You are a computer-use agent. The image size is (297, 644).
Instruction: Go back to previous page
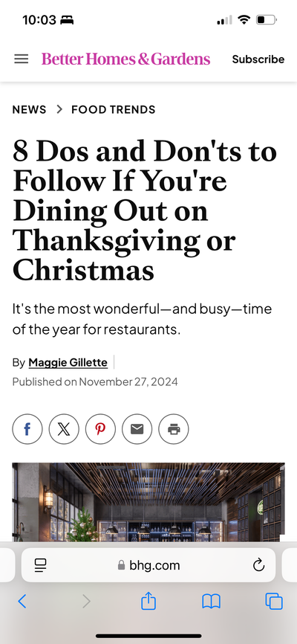click(x=22, y=602)
